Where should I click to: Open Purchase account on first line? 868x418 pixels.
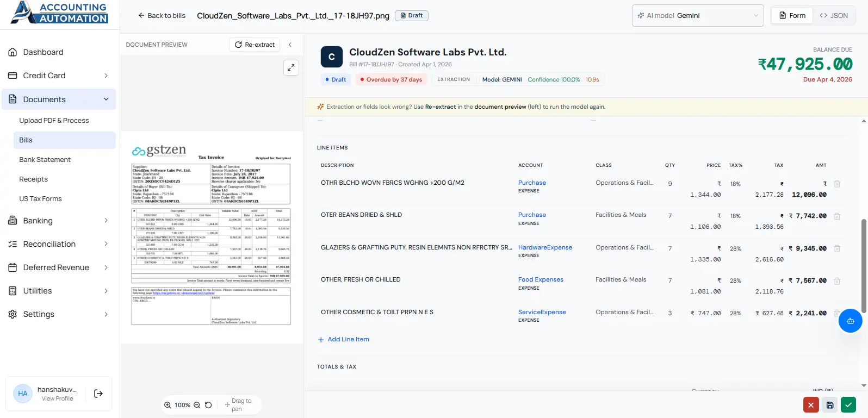click(x=532, y=183)
